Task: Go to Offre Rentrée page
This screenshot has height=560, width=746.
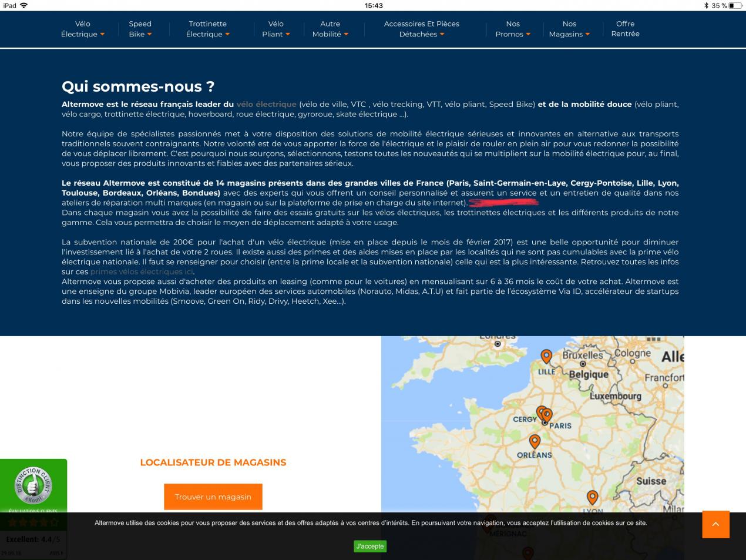Action: pyautogui.click(x=625, y=29)
